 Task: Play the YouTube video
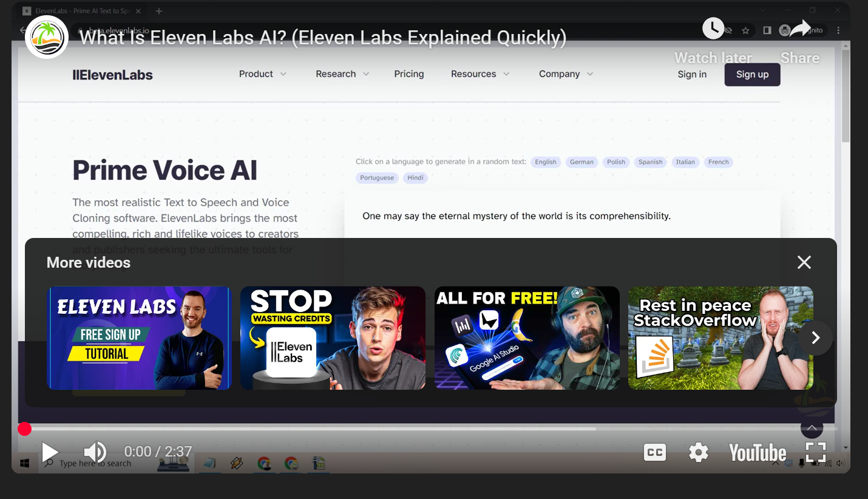[x=50, y=452]
